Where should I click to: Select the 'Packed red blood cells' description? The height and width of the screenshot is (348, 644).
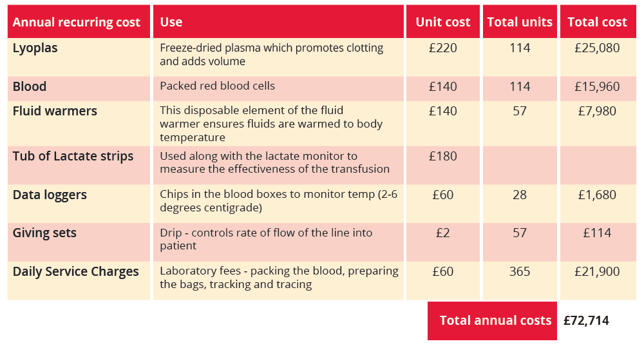click(217, 86)
